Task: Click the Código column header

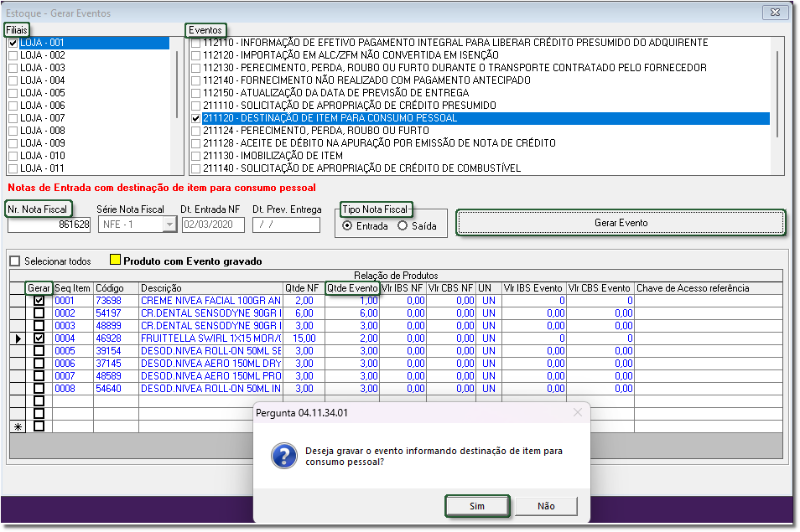Action: [x=116, y=288]
